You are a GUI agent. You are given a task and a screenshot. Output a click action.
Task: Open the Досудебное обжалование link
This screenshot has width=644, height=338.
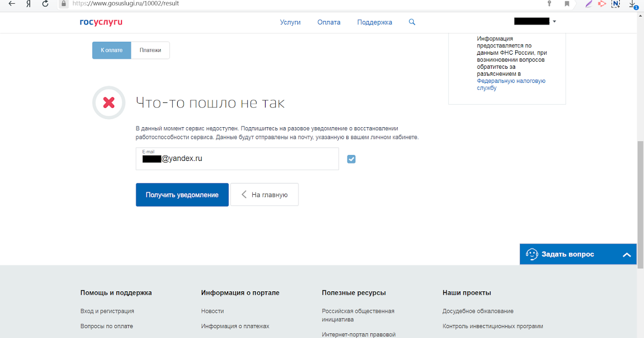[478, 311]
